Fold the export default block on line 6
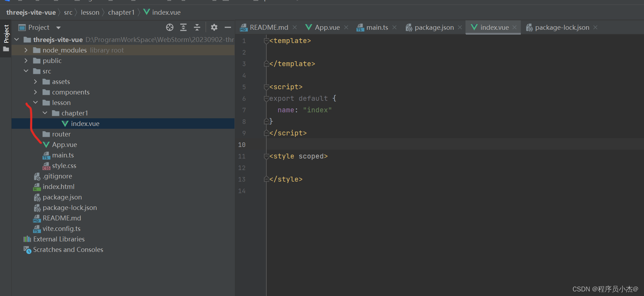 click(x=266, y=98)
